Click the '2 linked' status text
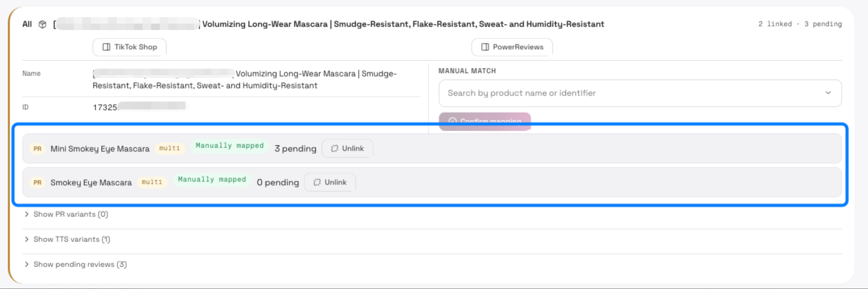This screenshot has width=868, height=289. 775,24
